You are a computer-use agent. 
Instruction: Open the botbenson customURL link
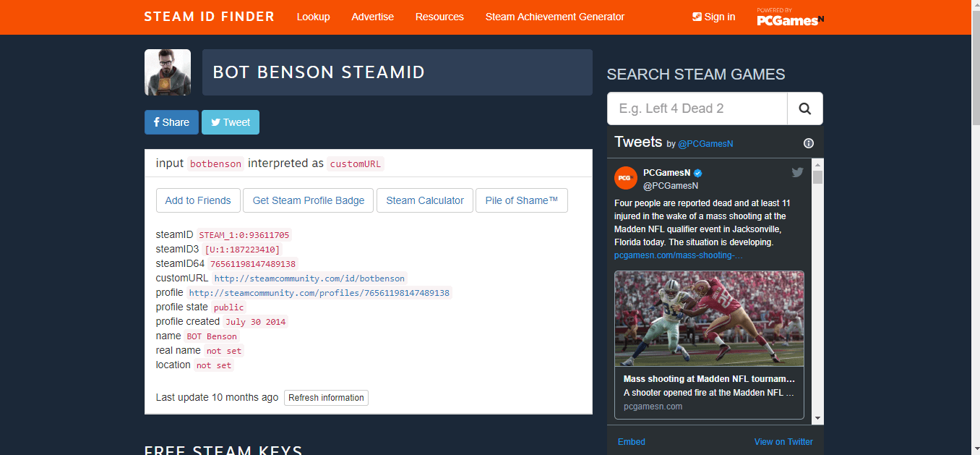[310, 278]
